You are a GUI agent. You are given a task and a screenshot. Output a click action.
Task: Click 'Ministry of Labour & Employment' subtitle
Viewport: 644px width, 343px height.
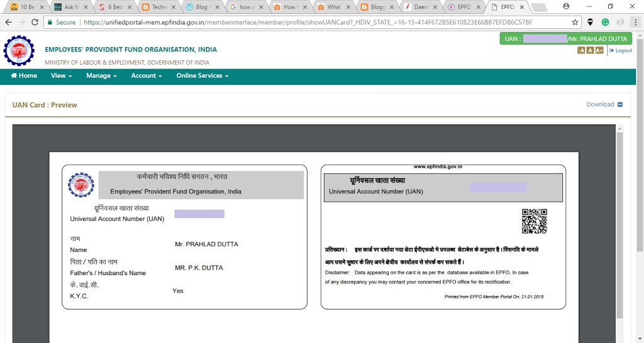(x=127, y=62)
